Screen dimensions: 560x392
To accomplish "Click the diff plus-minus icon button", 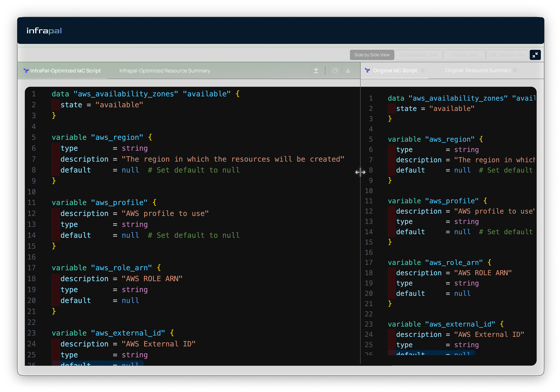I will point(316,70).
